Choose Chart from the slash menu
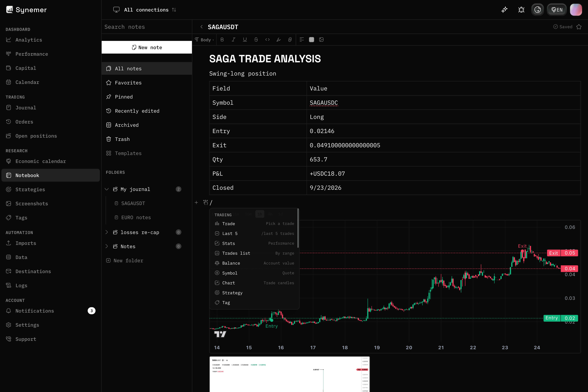588x392 pixels. 254,283
